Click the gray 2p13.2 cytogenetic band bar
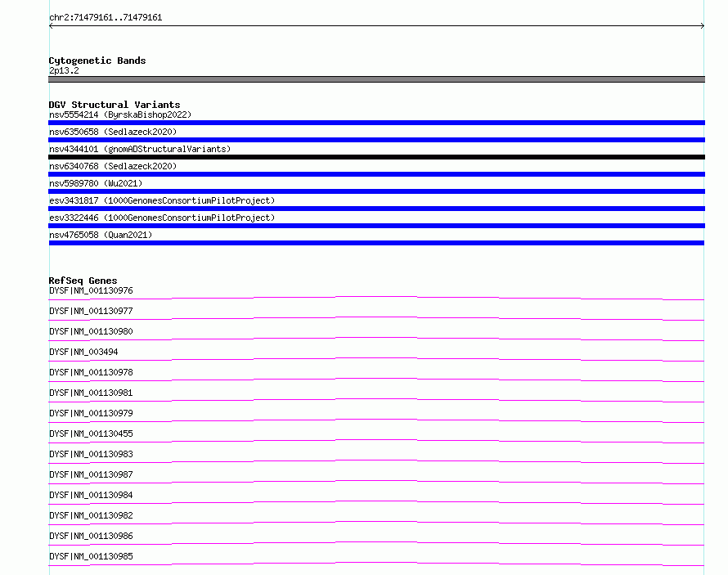The image size is (728, 575). [376, 79]
